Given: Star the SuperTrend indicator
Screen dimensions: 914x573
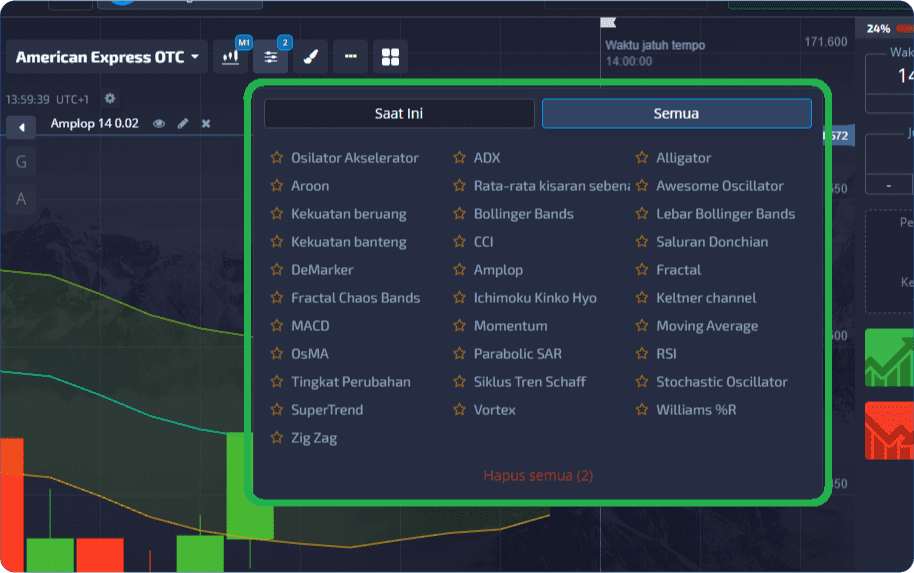Looking at the screenshot, I should (x=277, y=409).
